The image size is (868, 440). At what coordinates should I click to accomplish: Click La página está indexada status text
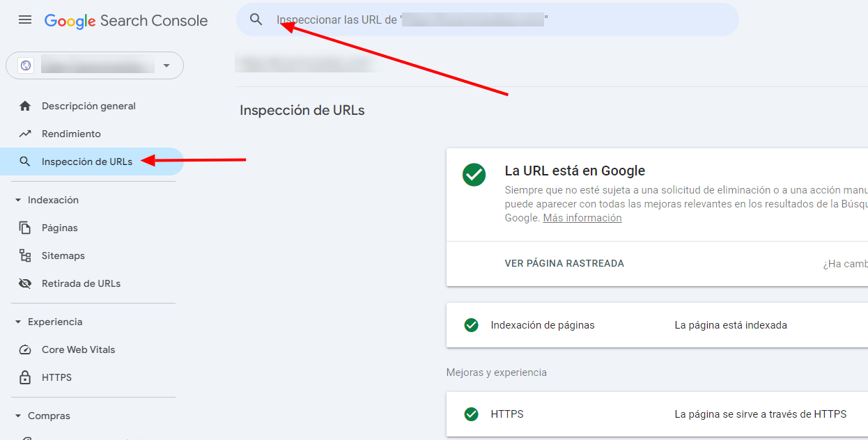tap(731, 325)
